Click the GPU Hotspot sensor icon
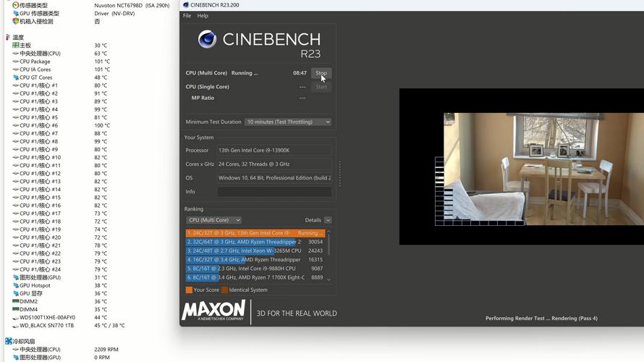 16,285
